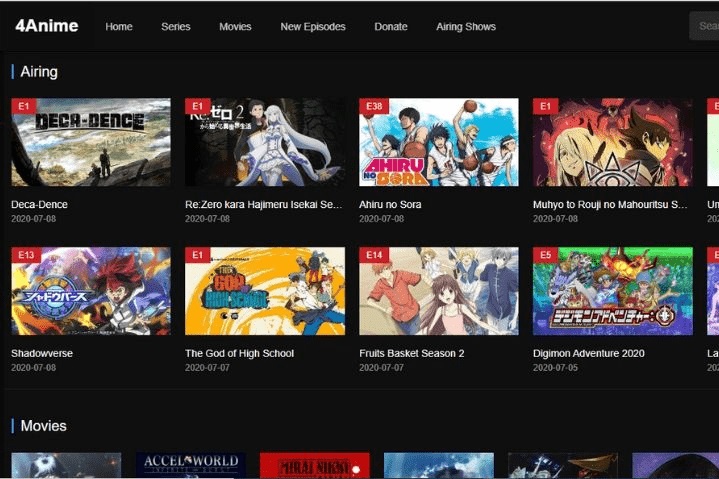The height and width of the screenshot is (479, 719).
Task: Click the Deca-Dence title link
Action: pyautogui.click(x=39, y=204)
